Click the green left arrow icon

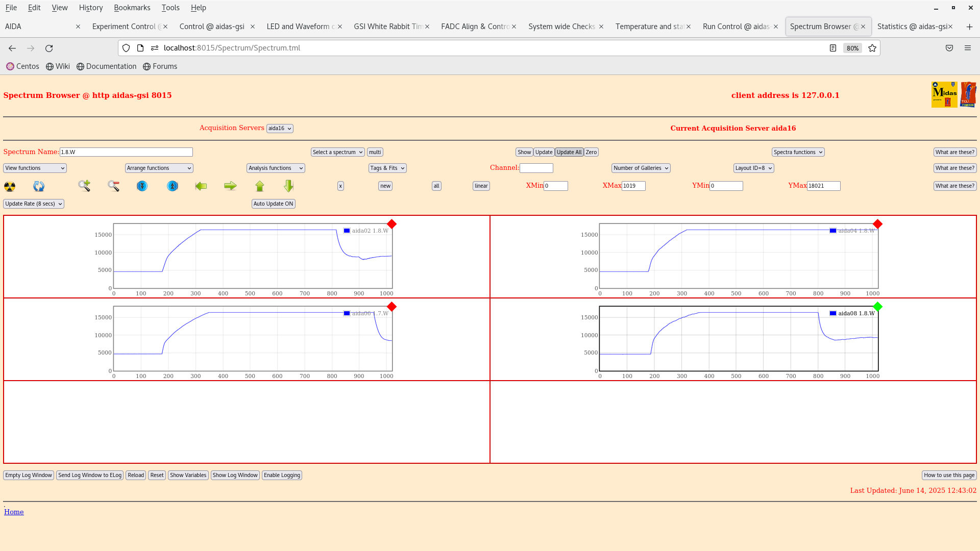click(x=201, y=186)
